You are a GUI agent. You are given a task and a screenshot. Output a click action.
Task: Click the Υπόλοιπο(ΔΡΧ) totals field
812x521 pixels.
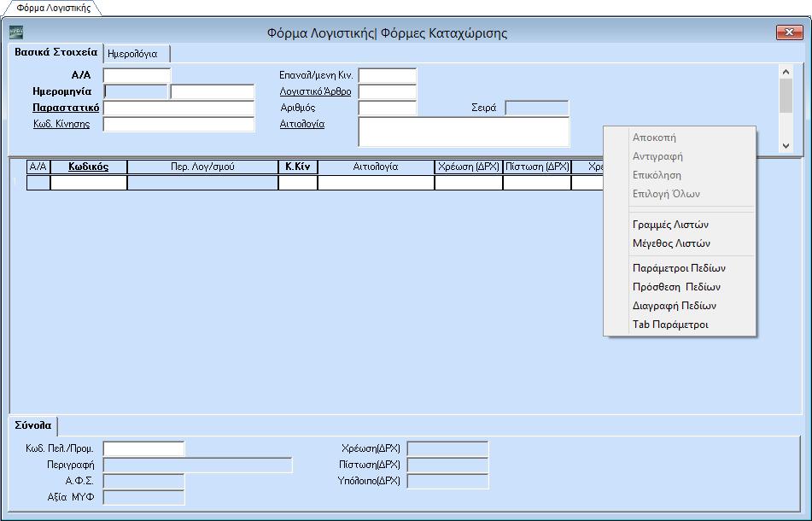point(448,481)
